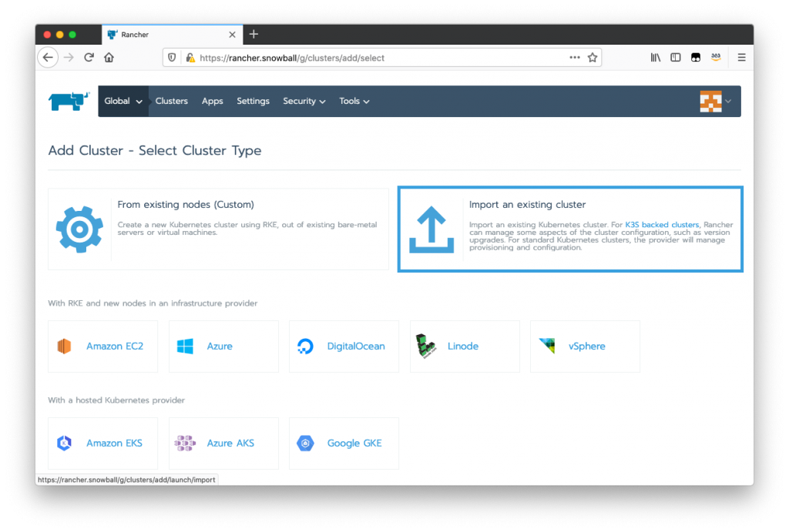Open the Tools dropdown

(354, 101)
